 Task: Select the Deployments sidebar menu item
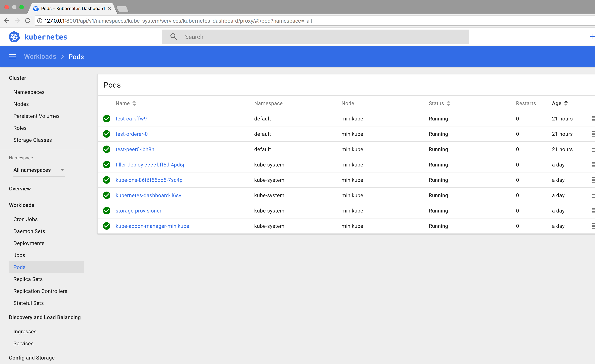coord(29,243)
